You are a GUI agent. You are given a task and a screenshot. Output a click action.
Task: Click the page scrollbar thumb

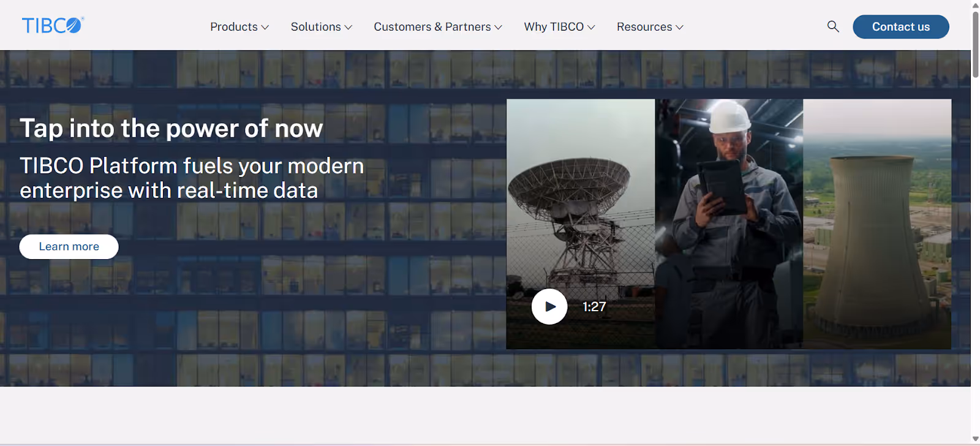pyautogui.click(x=975, y=44)
